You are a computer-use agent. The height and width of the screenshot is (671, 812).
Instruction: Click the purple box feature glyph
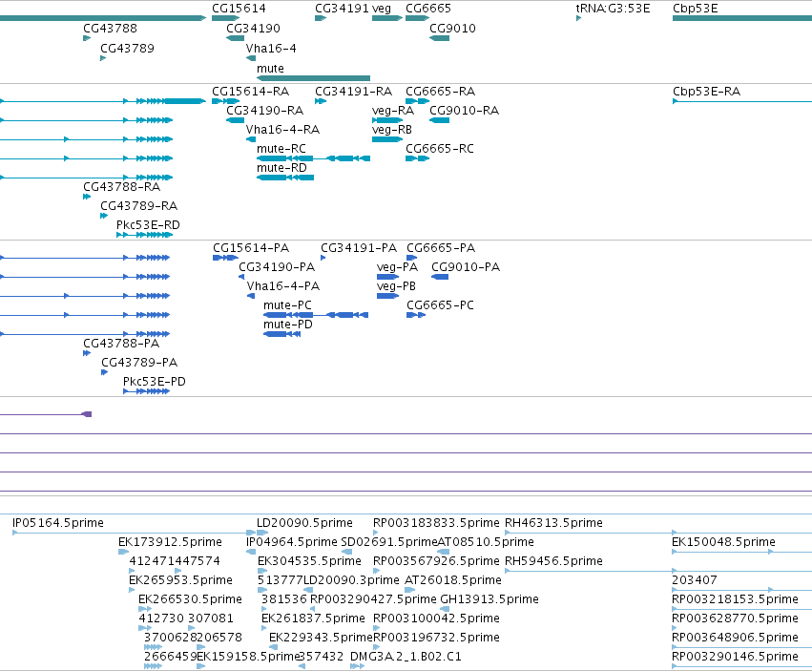coord(87,414)
